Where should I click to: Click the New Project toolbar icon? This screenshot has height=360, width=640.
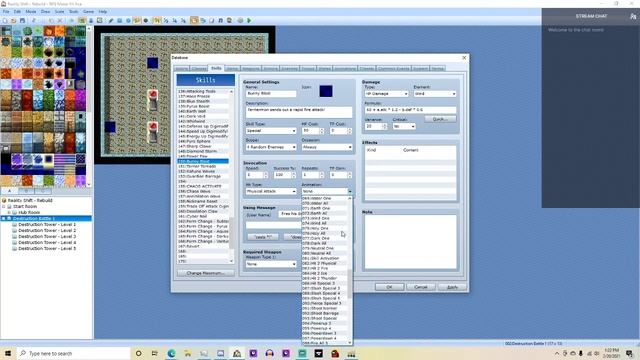tap(4, 20)
